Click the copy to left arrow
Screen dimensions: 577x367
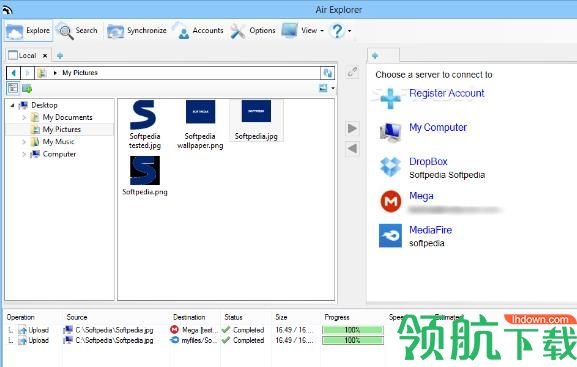click(352, 149)
